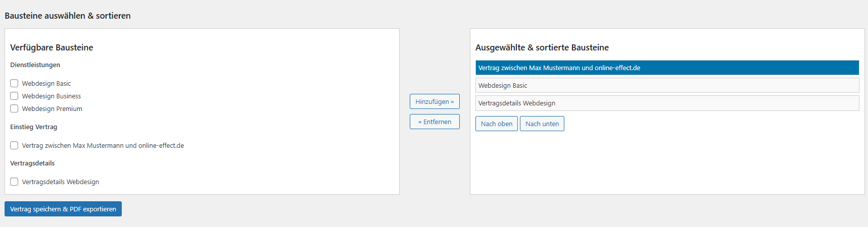This screenshot has height=227, width=868.
Task: Click the Ausgewählte & sortierte Bausteine title
Action: 542,47
